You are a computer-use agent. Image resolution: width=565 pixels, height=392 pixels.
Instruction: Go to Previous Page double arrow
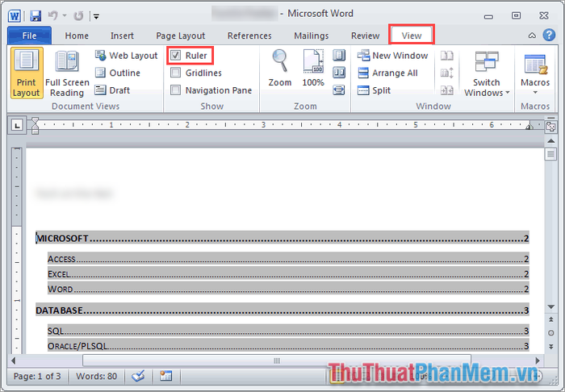click(x=551, y=319)
